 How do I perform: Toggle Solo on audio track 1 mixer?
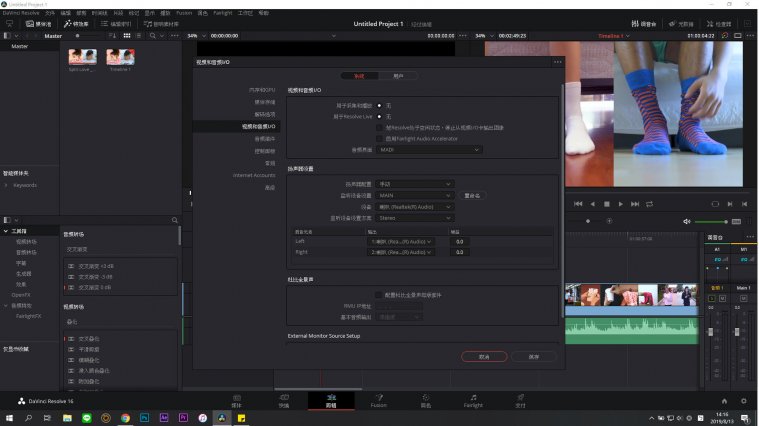click(712, 299)
